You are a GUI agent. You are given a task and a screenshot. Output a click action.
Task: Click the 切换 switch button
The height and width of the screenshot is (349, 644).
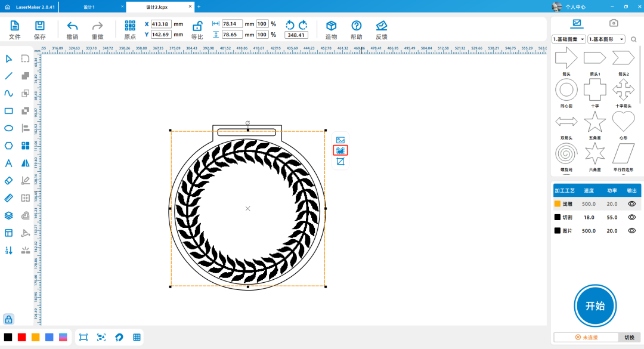630,337
